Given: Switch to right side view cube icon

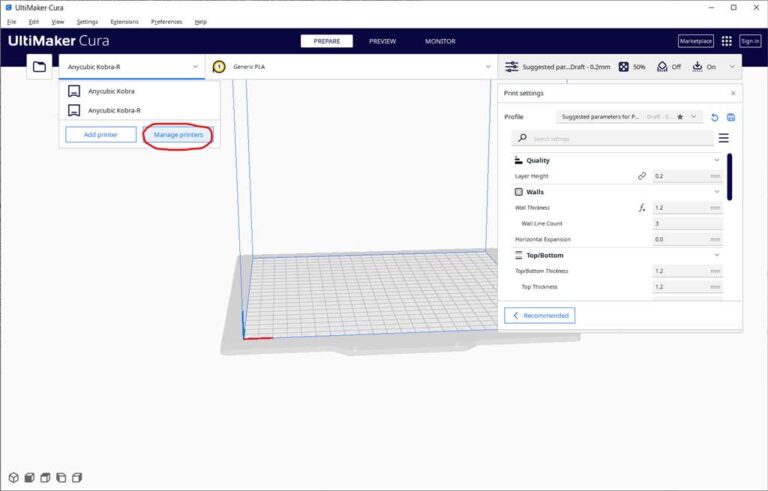Looking at the screenshot, I should pyautogui.click(x=77, y=477).
